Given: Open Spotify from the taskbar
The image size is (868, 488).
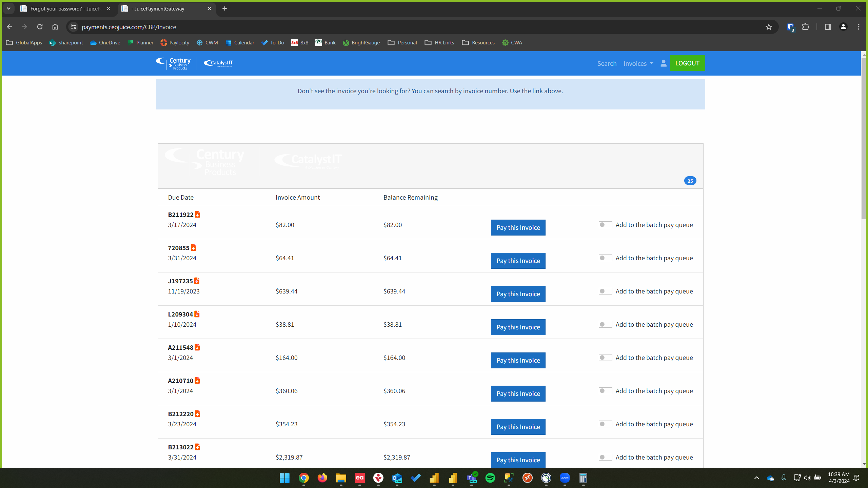Looking at the screenshot, I should pos(490,478).
